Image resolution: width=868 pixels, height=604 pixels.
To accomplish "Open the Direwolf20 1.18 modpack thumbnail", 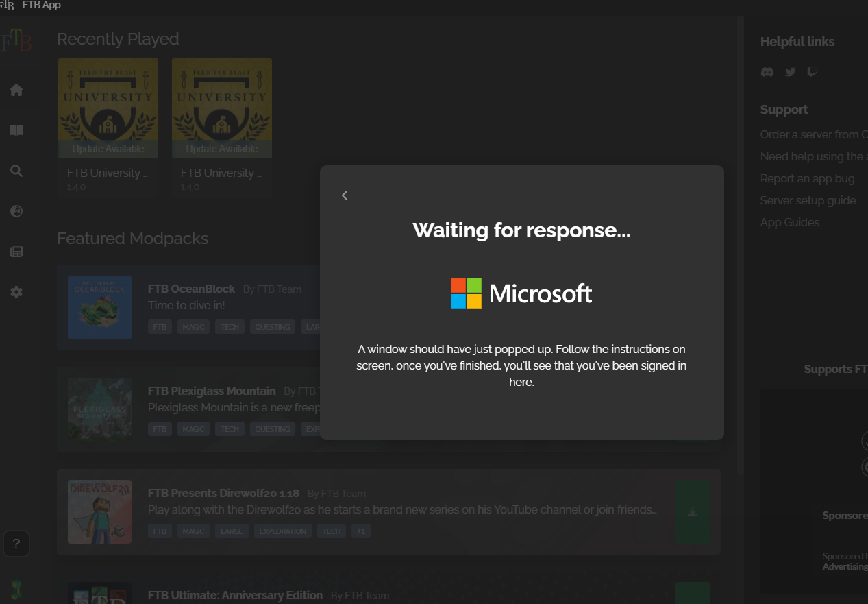I will [x=99, y=511].
